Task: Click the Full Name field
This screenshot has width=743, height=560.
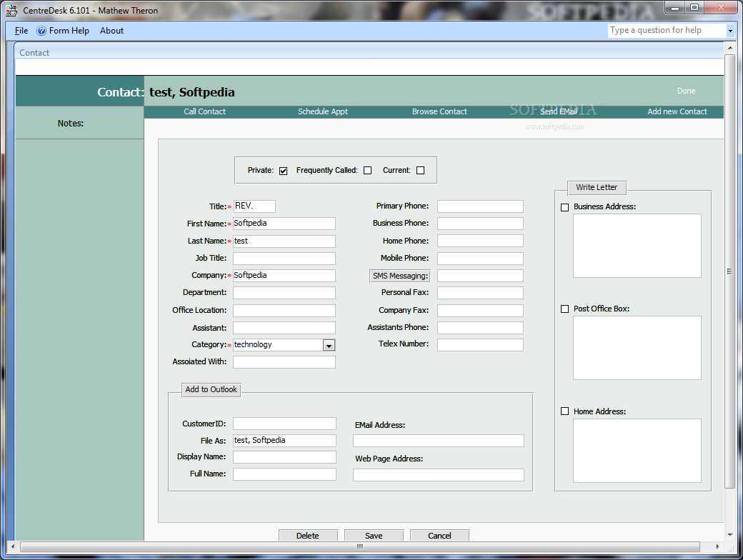Action: coord(285,474)
